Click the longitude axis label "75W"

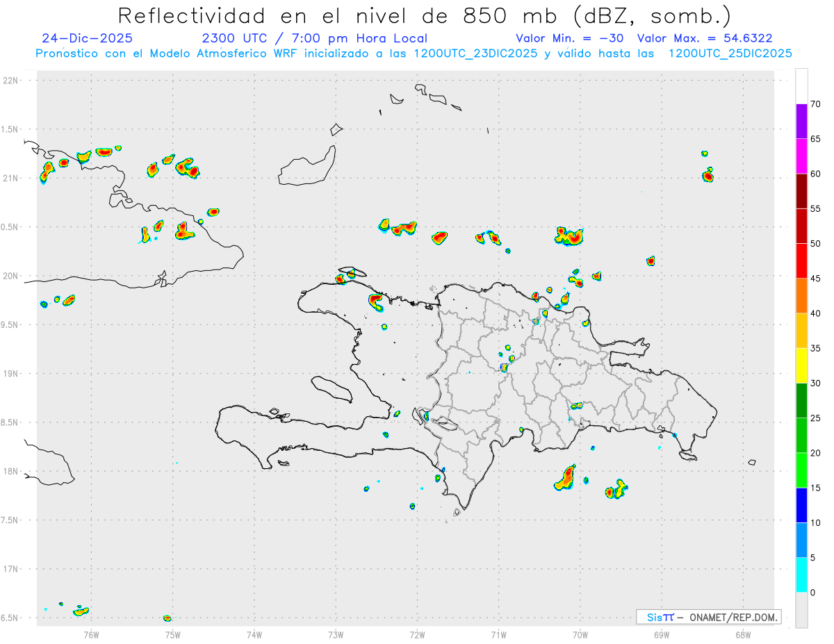[173, 634]
